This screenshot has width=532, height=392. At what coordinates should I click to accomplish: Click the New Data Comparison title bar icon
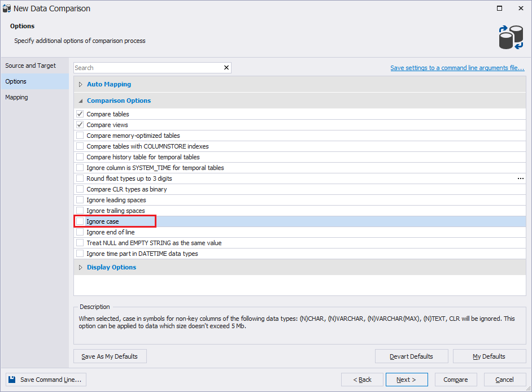pyautogui.click(x=8, y=8)
